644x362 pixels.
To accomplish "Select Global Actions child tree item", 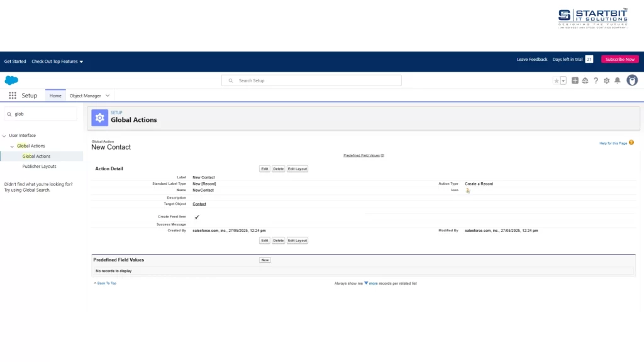I will tap(36, 156).
